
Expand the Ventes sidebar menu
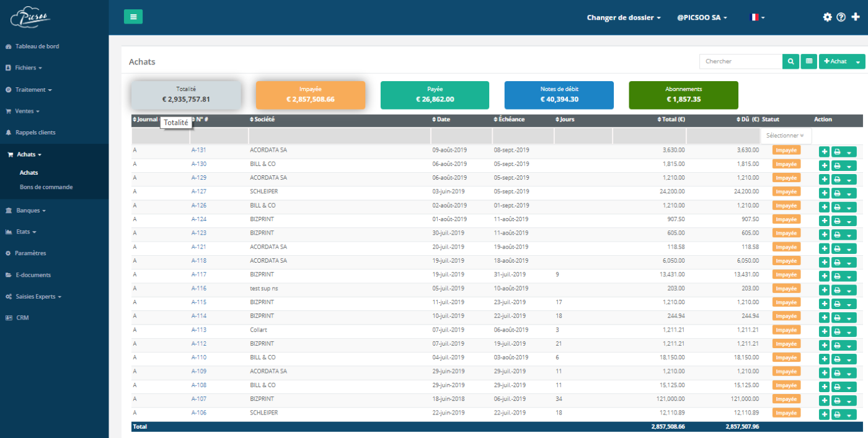click(27, 112)
